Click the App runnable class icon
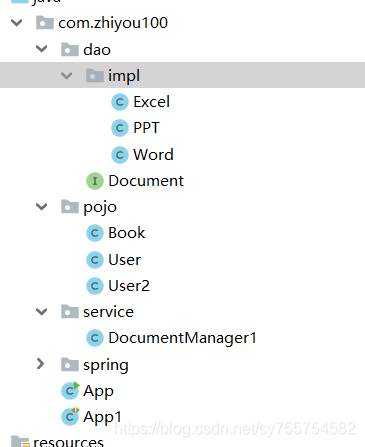This screenshot has width=365, height=447. [70, 390]
